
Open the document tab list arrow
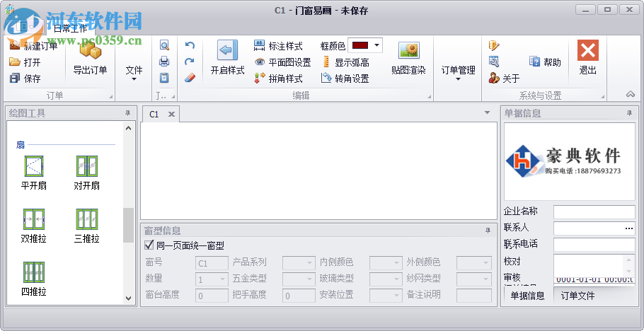(487, 112)
